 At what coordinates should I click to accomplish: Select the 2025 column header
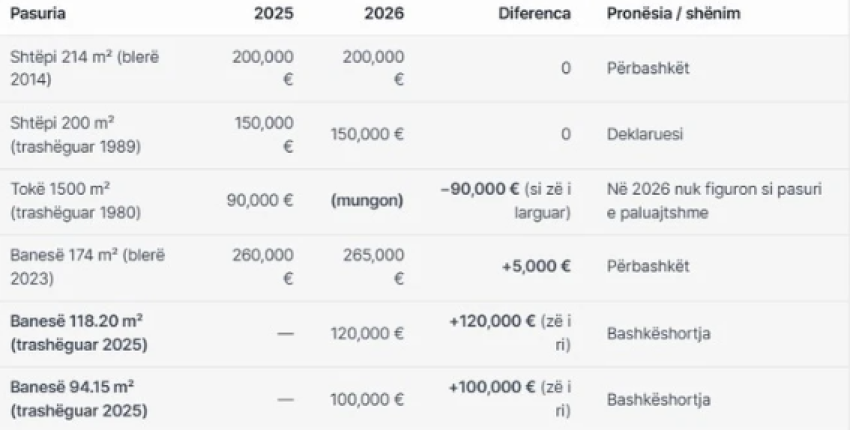tap(274, 16)
